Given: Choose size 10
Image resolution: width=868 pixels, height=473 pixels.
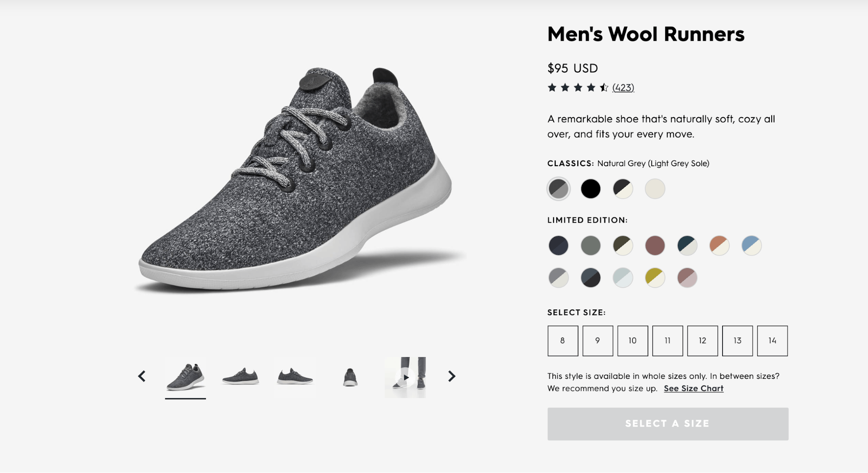Looking at the screenshot, I should (x=633, y=341).
